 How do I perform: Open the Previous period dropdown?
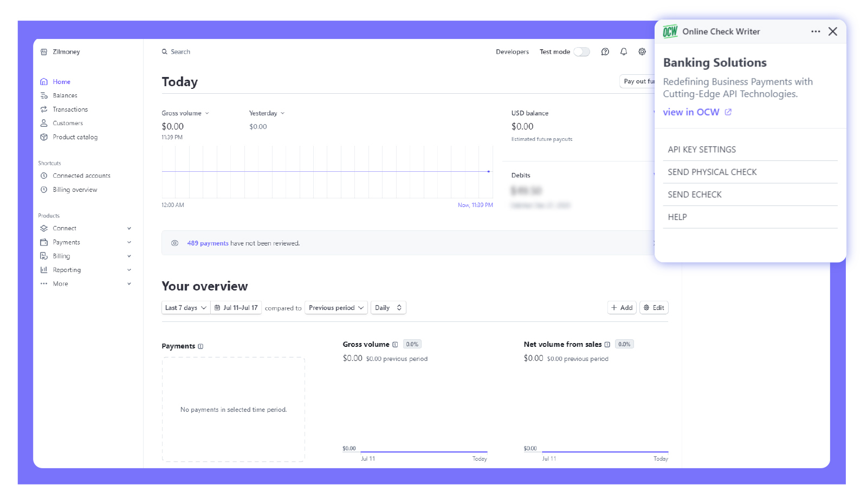click(x=336, y=308)
